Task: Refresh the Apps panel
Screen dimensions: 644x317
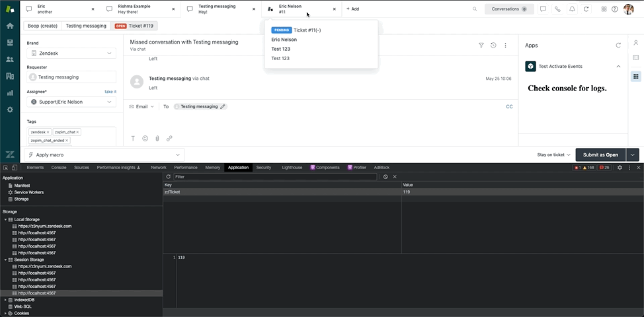Action: 618,46
